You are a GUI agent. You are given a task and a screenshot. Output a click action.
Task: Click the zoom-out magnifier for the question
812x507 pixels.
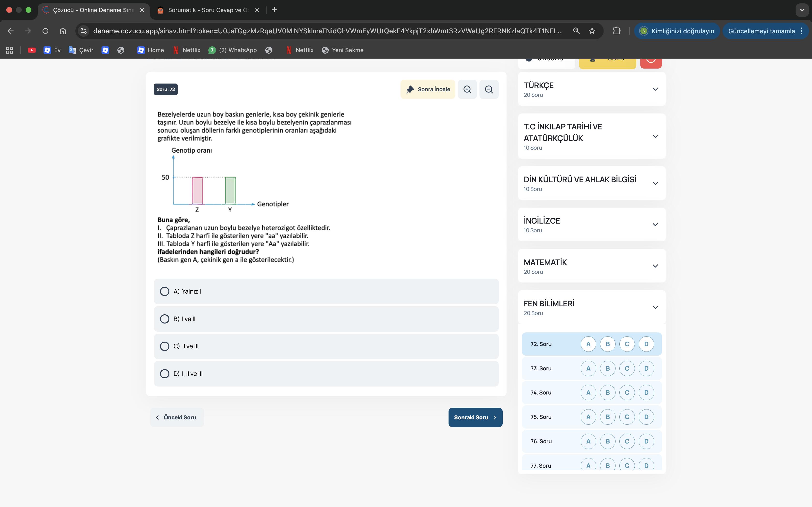[489, 89]
